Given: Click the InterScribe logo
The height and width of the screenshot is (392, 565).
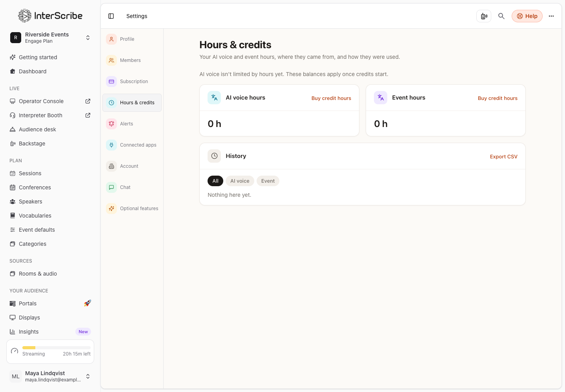Looking at the screenshot, I should point(50,16).
